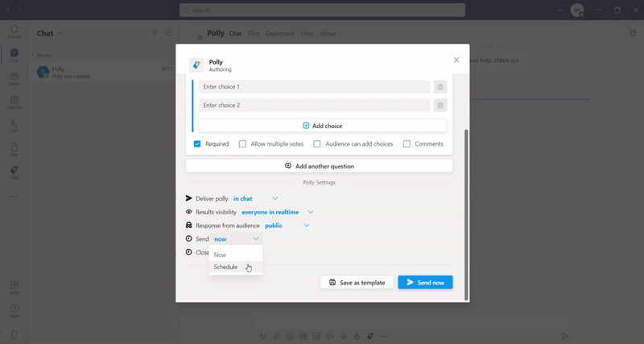Screen dimensions: 644x344
Task: Click Save as template button
Action: tap(357, 282)
